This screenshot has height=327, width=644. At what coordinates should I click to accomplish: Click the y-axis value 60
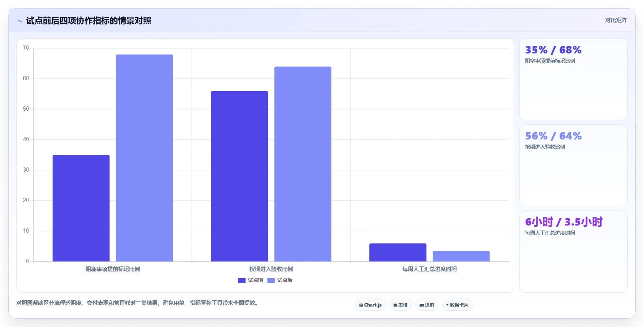(26, 79)
